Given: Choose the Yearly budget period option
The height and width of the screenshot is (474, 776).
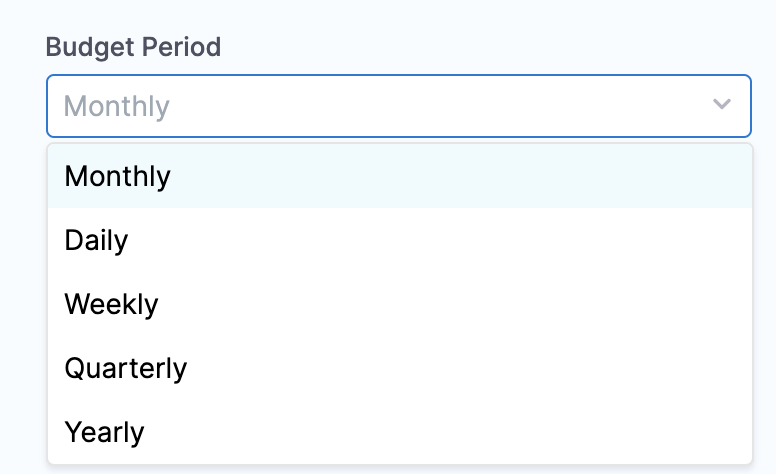Looking at the screenshot, I should (x=400, y=431).
